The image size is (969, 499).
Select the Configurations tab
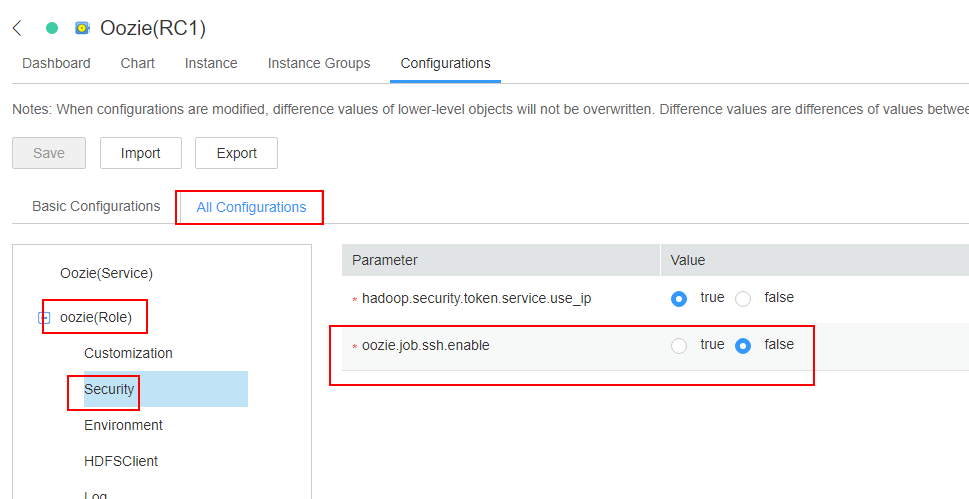[446, 63]
